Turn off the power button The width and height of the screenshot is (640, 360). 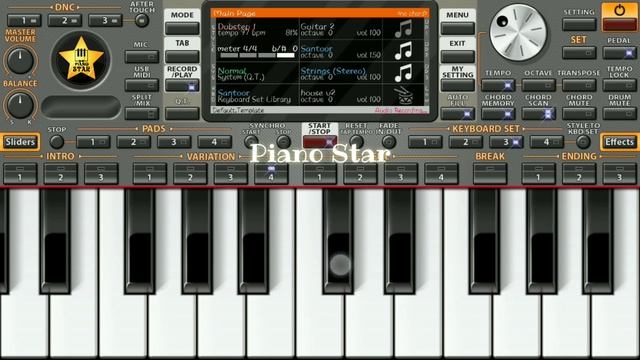tap(619, 17)
